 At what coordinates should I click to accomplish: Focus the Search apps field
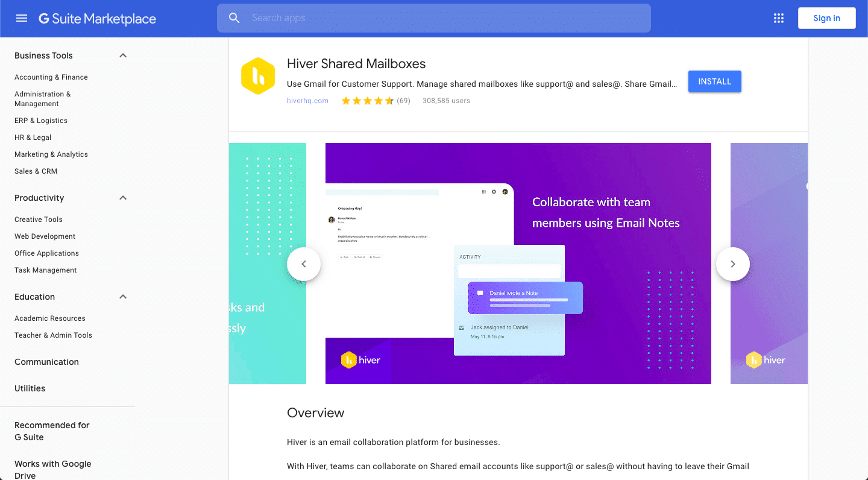[x=434, y=18]
